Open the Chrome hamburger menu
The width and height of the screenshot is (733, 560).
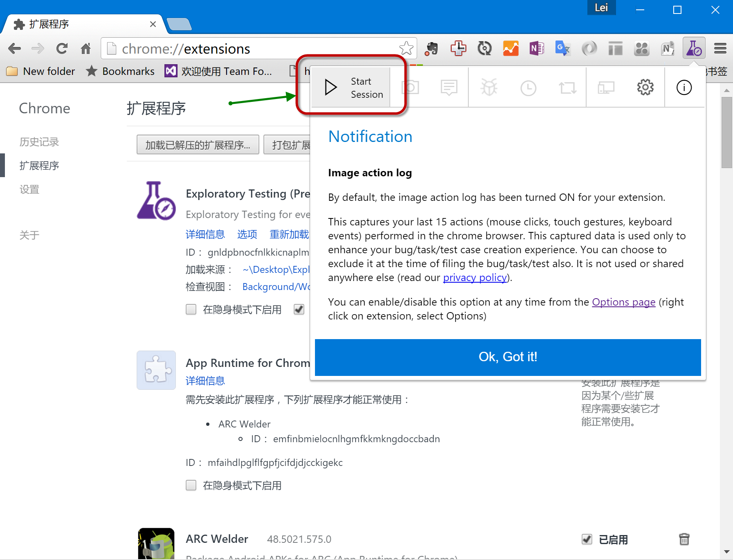coord(720,48)
